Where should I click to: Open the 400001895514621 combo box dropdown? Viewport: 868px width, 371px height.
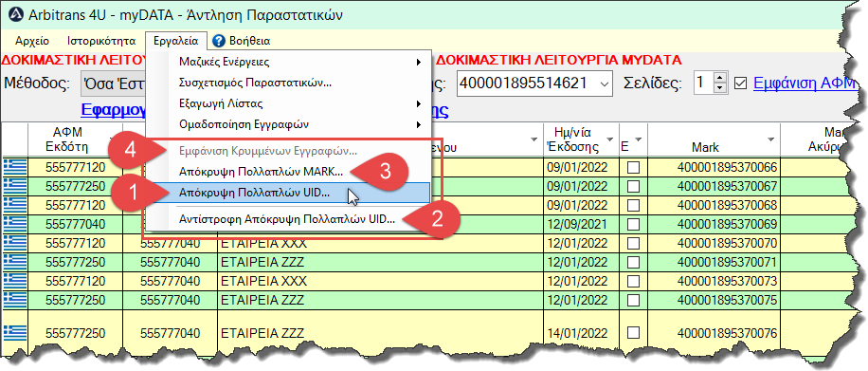pos(606,83)
